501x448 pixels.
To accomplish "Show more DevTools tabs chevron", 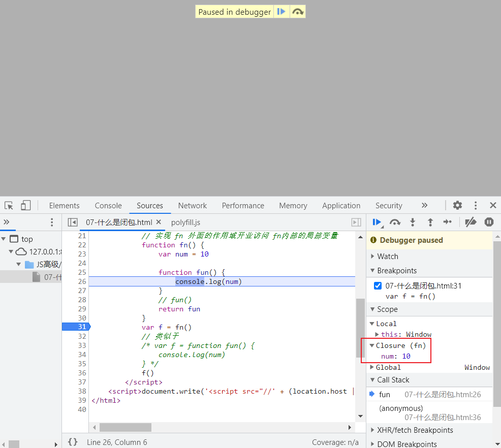I will pos(424,205).
